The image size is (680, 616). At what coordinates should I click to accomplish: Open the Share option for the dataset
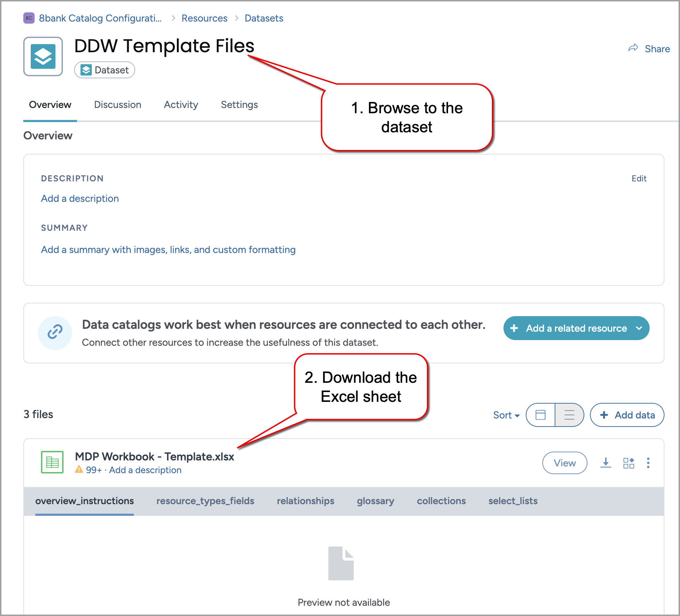pos(649,48)
